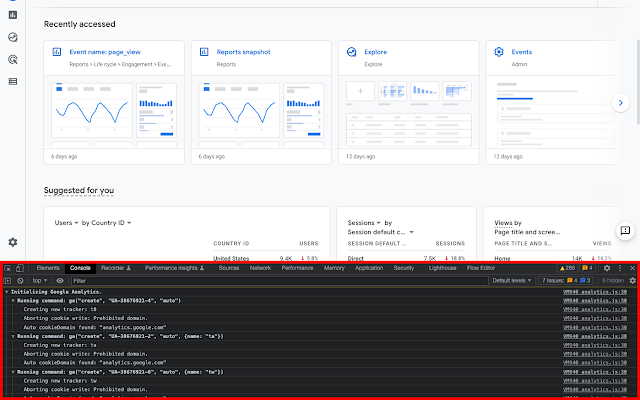Click the Reports snapshot card icon
The width and height of the screenshot is (640, 400).
pos(204,52)
